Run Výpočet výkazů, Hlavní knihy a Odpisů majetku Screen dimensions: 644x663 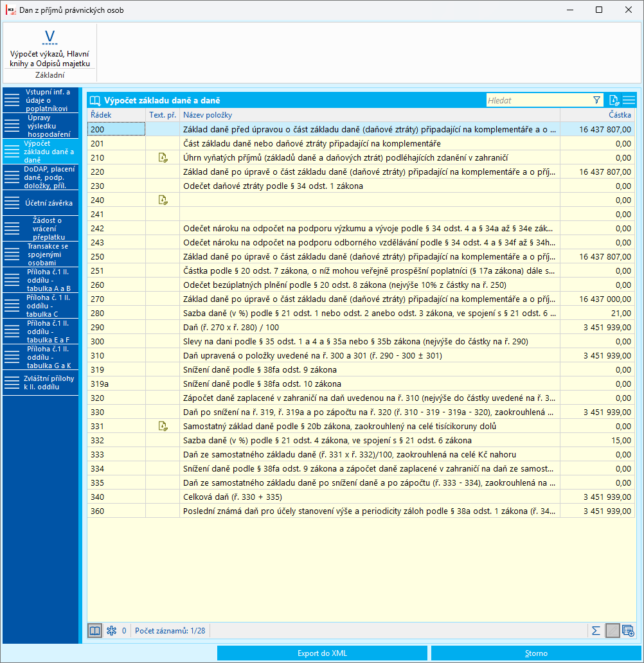(x=50, y=48)
